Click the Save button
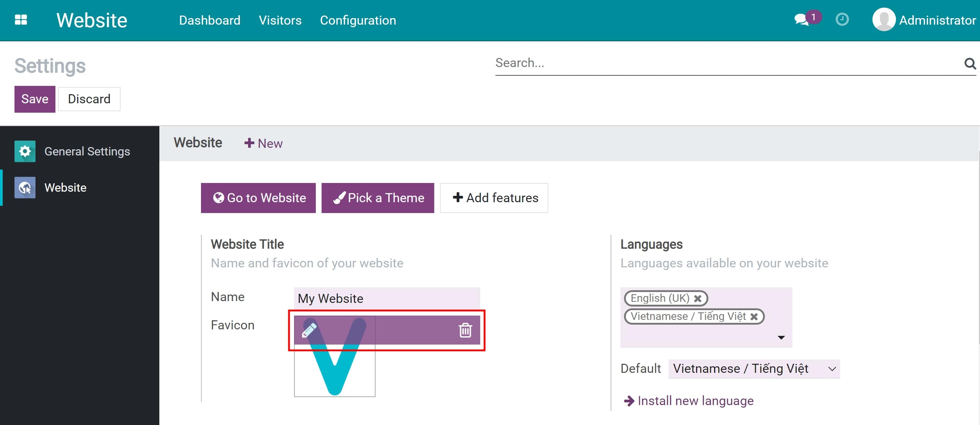980x425 pixels. (x=35, y=99)
